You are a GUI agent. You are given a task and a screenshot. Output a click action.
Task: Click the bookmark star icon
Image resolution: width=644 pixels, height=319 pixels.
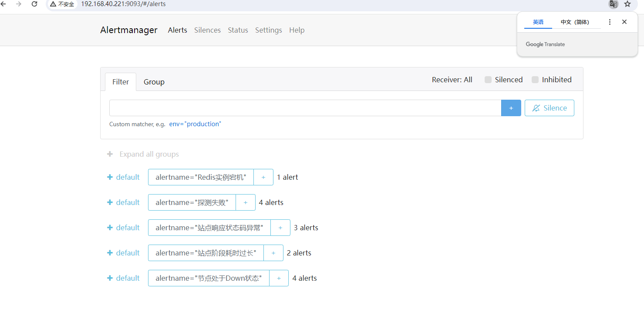click(x=627, y=4)
